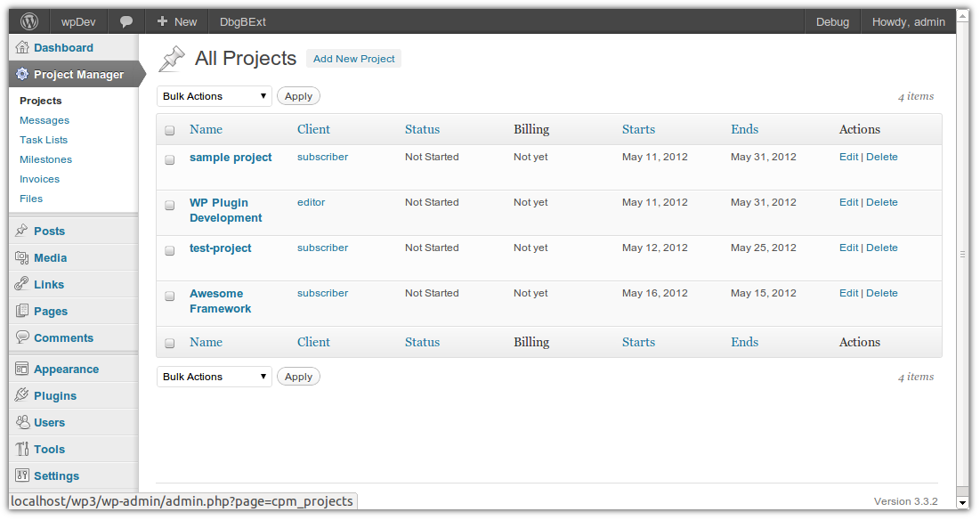This screenshot has width=980, height=520.
Task: Click subscriber client of sample project
Action: click(x=322, y=157)
